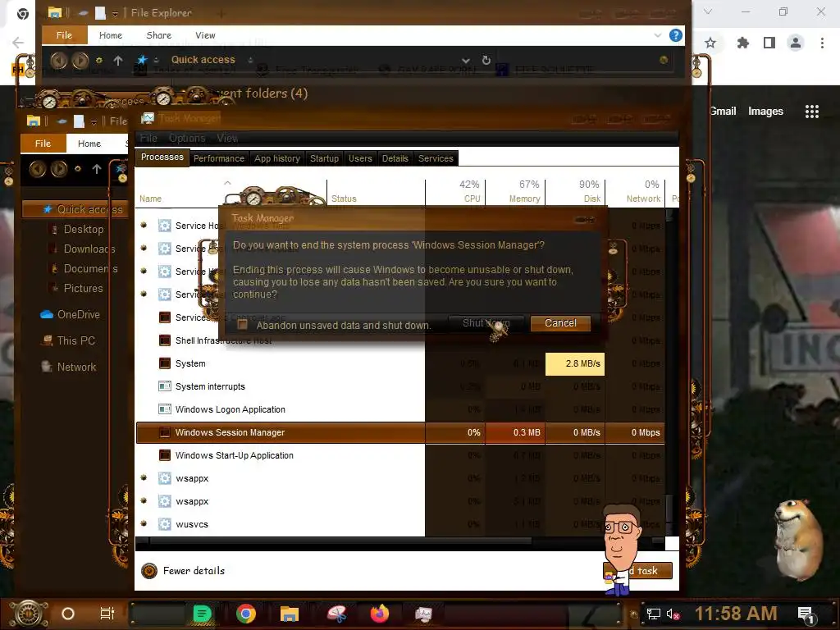The height and width of the screenshot is (630, 840).
Task: Open the Services tab
Action: (x=436, y=158)
